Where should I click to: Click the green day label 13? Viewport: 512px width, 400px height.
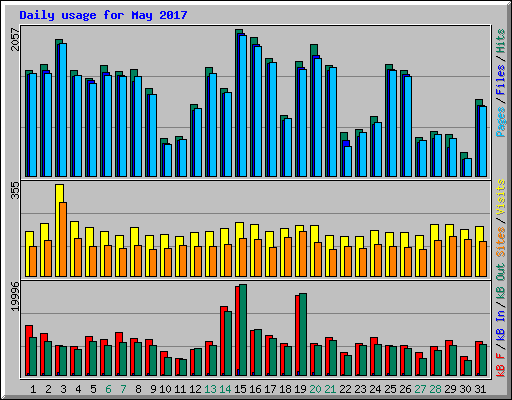(x=210, y=389)
